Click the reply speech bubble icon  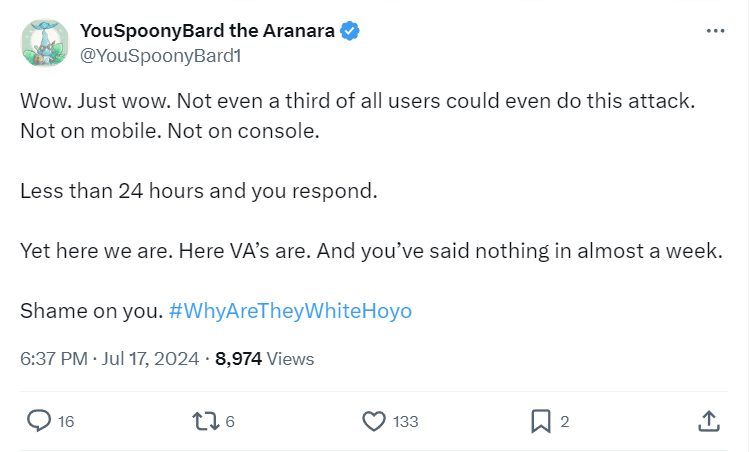[x=38, y=421]
